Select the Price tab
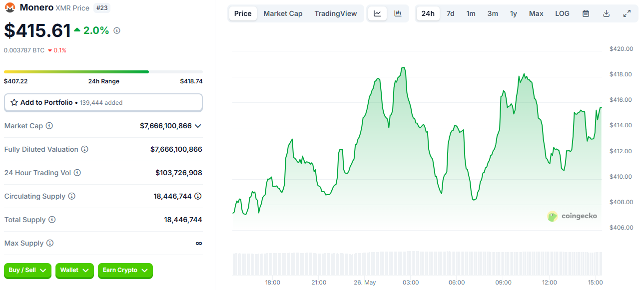644x290 pixels. (243, 13)
